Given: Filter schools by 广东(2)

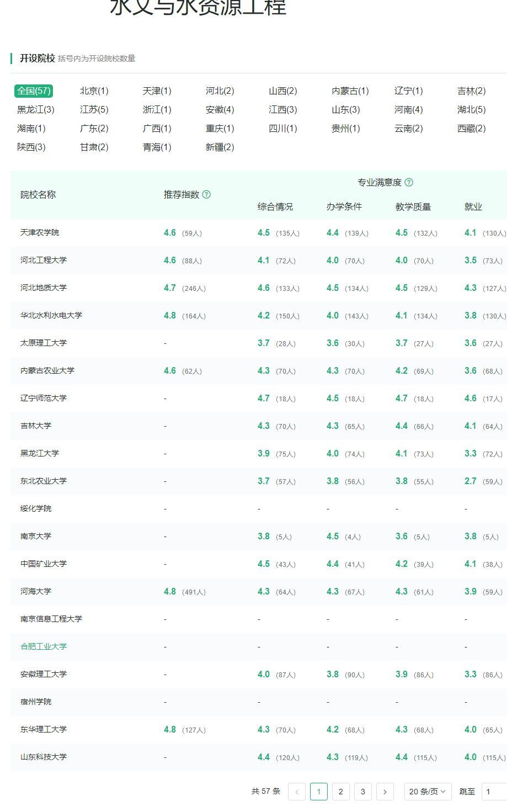Looking at the screenshot, I should [94, 128].
